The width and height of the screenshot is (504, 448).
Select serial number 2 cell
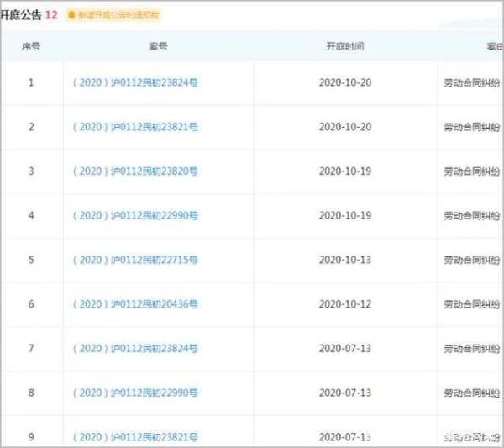[31, 127]
